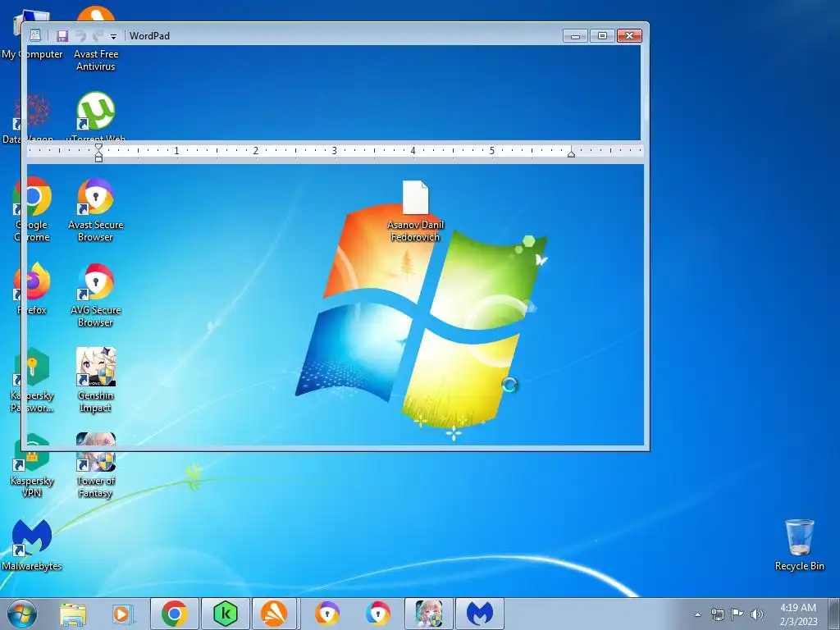Switch to the anime game taskbar button
This screenshot has height=630, width=840.
point(429,614)
